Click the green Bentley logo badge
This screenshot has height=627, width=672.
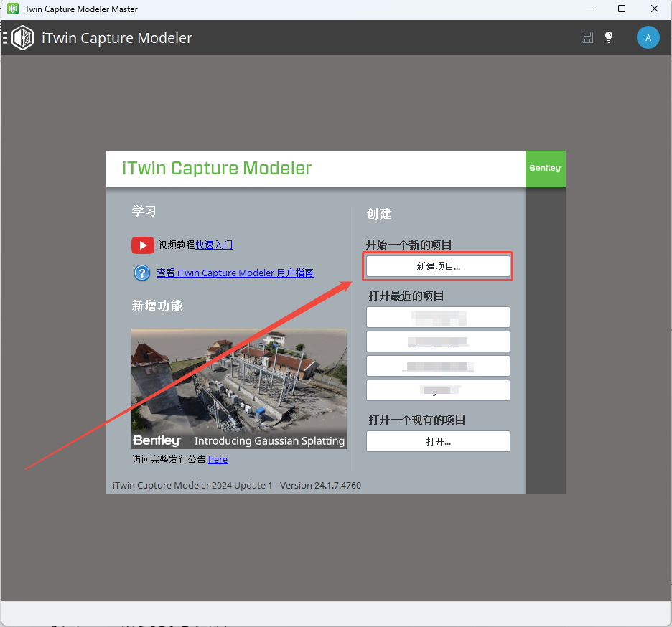[545, 169]
